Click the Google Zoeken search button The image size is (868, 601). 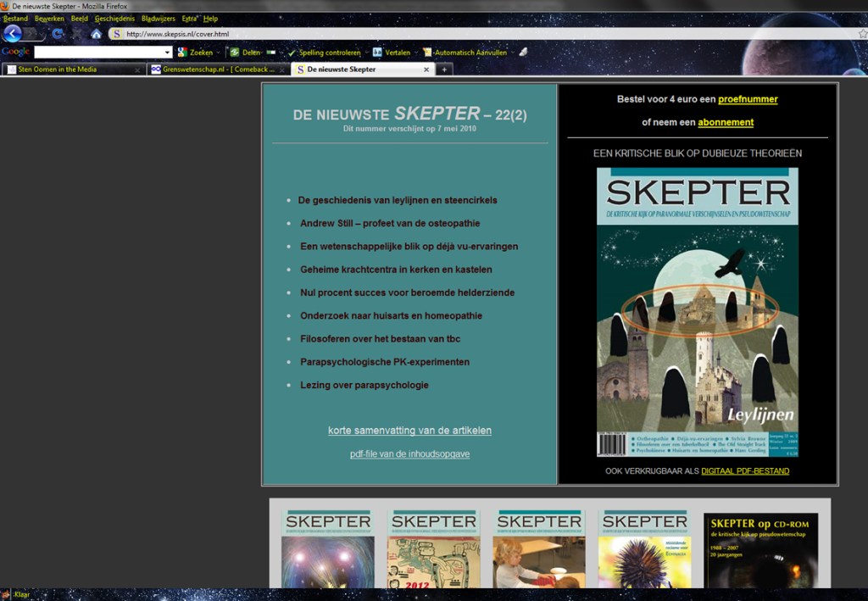point(196,53)
